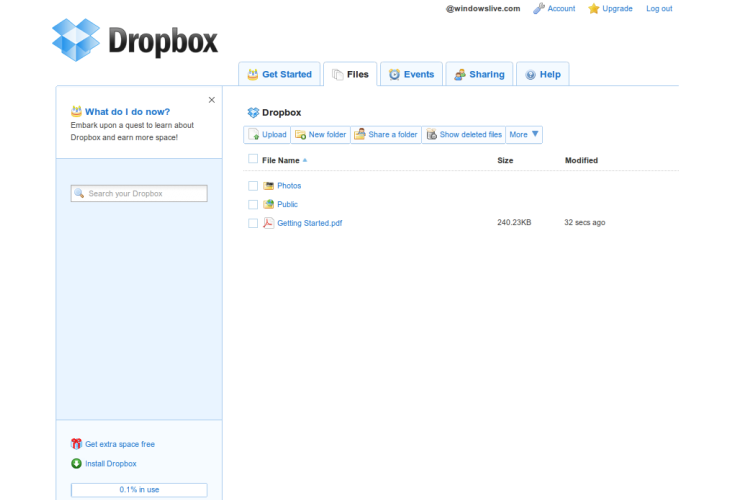Click Install Dropbox link
This screenshot has width=750, height=500.
point(110,464)
